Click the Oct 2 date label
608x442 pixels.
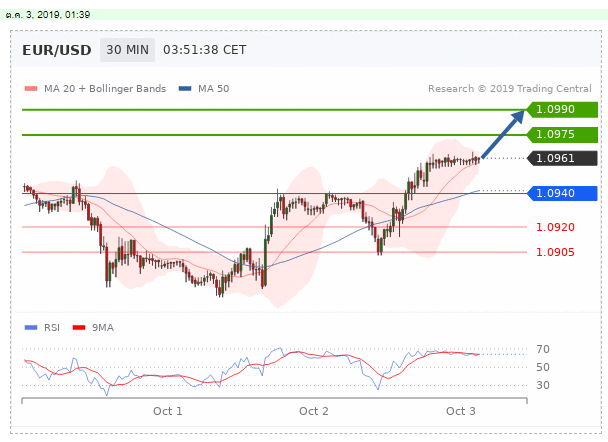(314, 411)
